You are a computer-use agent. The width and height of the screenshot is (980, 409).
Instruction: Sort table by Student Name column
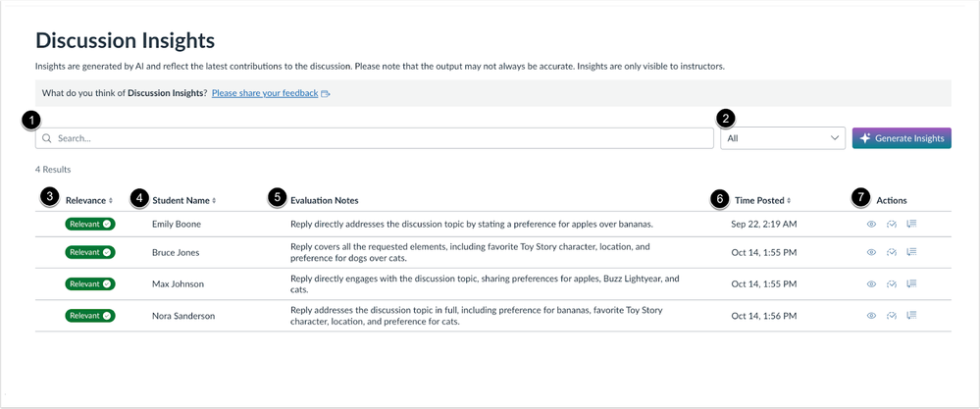[184, 200]
